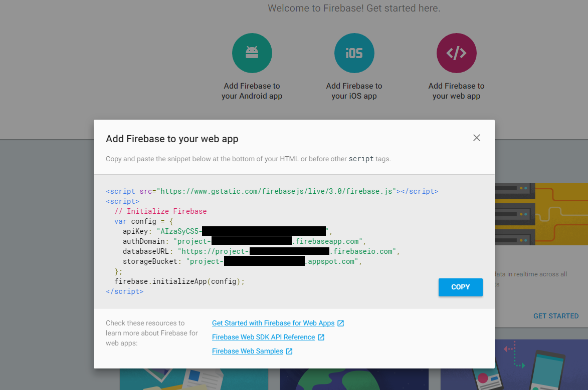Click "Add Firebase to your web app" label under the icon

coord(456,91)
